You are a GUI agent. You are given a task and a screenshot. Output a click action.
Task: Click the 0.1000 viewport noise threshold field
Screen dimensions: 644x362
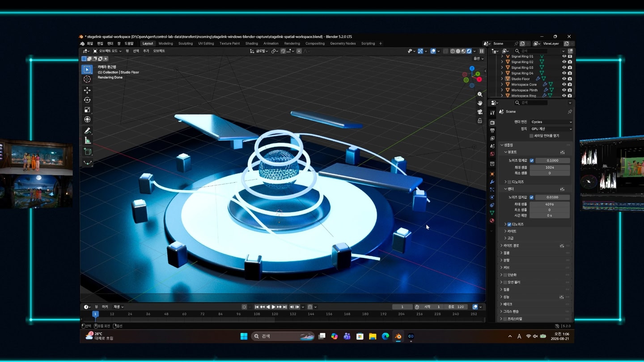(552, 160)
